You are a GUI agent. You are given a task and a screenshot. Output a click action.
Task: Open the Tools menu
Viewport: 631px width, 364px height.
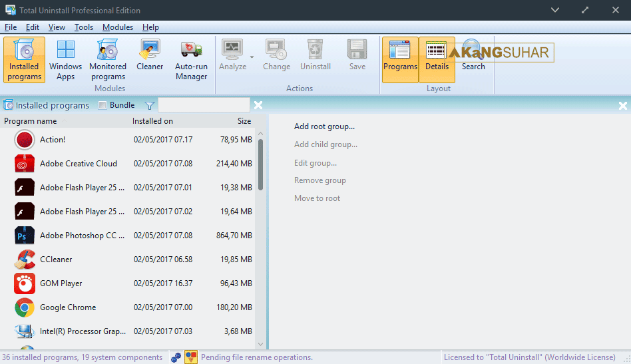(84, 27)
